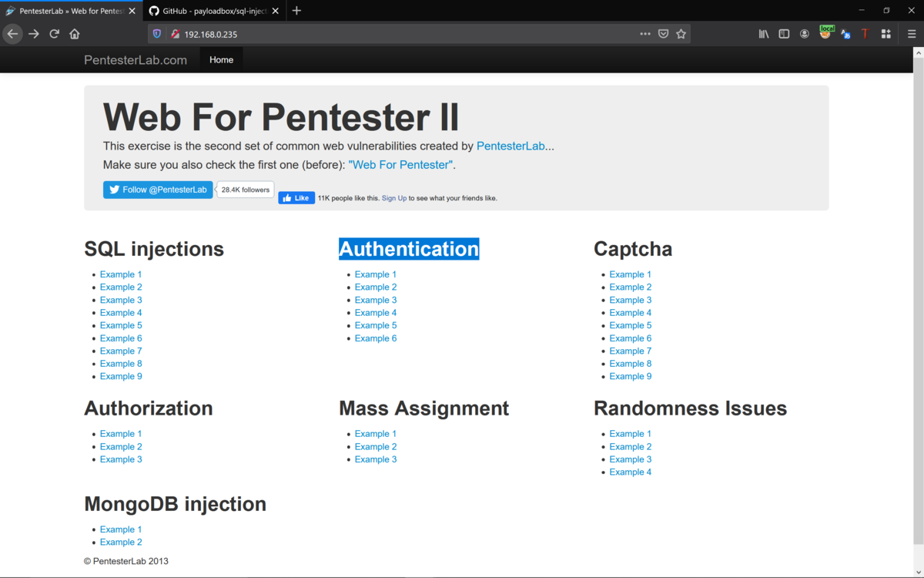Open the "Web For Pentester" link
This screenshot has height=578, width=924.
click(x=400, y=165)
